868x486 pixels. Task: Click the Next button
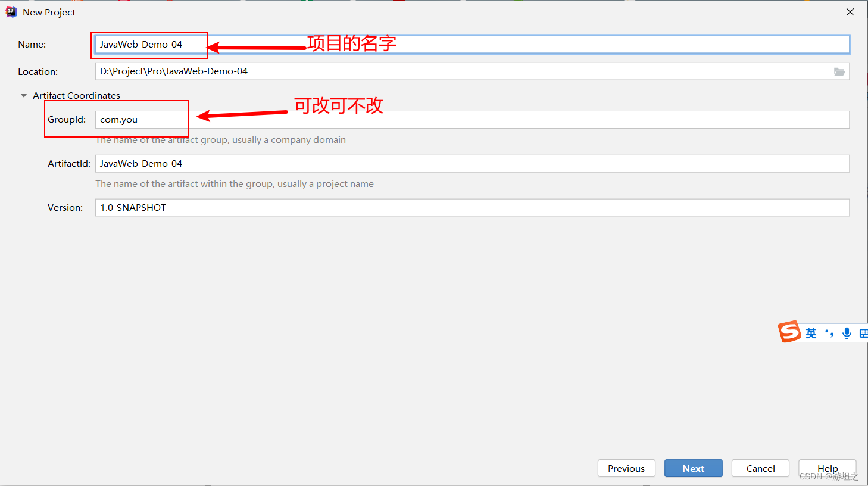coord(694,468)
